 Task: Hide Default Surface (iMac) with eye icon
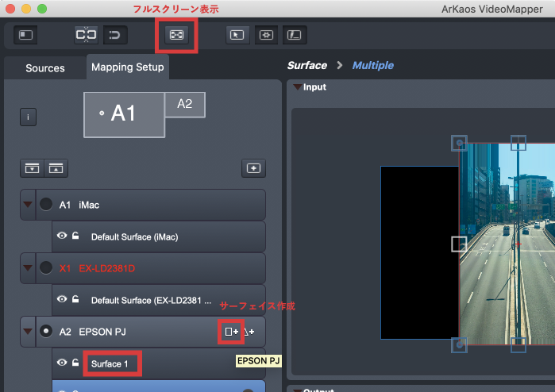point(62,236)
